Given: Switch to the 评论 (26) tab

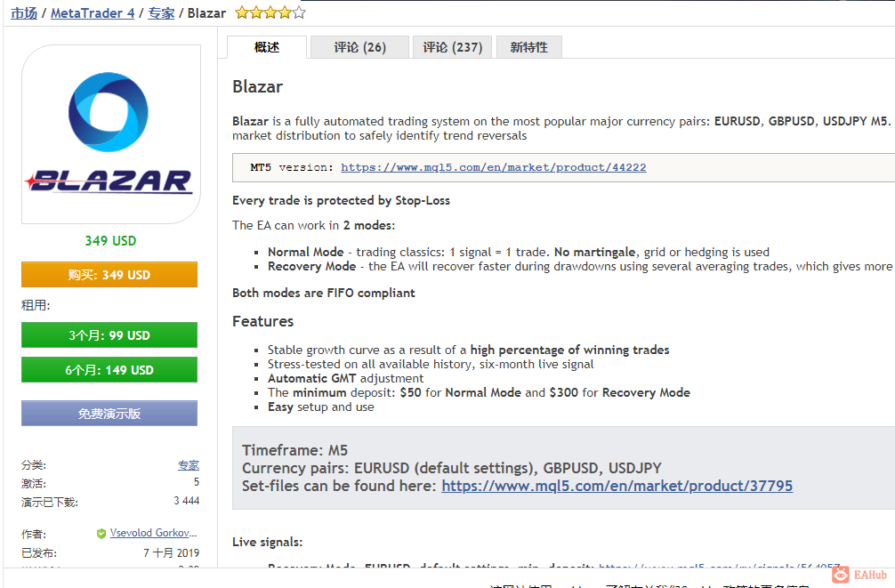Looking at the screenshot, I should point(359,47).
